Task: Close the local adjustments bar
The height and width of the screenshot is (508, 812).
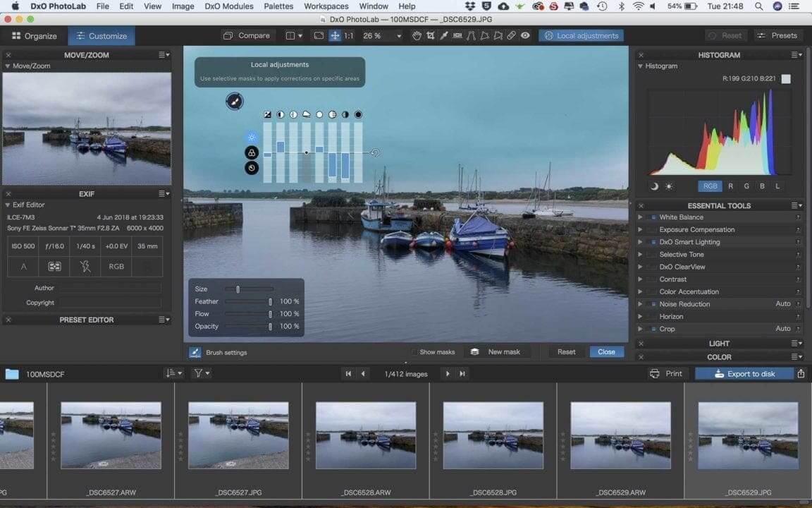Action: (606, 352)
